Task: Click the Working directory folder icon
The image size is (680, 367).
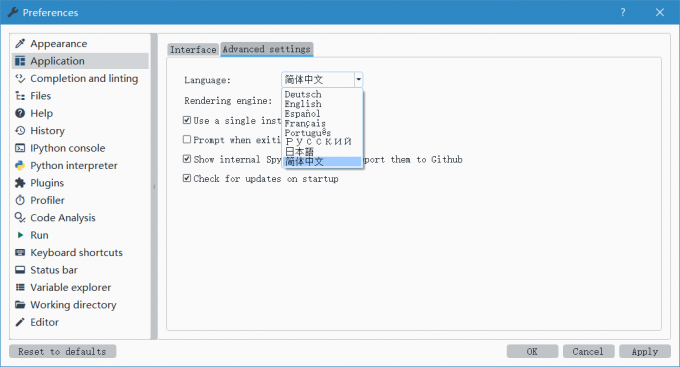Action: click(x=20, y=305)
